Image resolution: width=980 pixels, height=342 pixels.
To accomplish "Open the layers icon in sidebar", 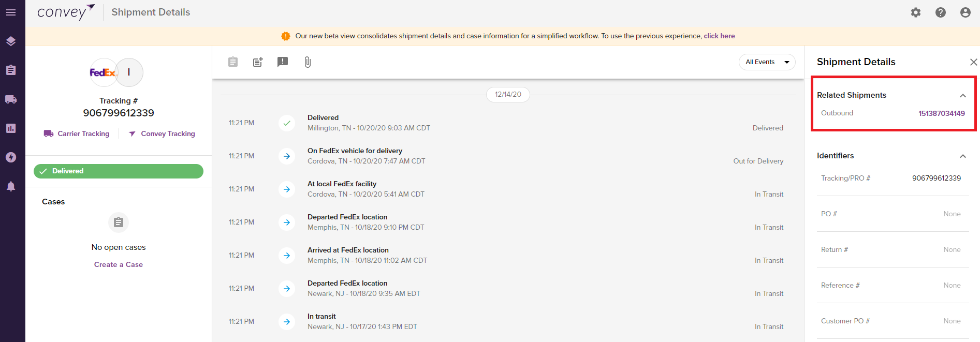I will (11, 41).
